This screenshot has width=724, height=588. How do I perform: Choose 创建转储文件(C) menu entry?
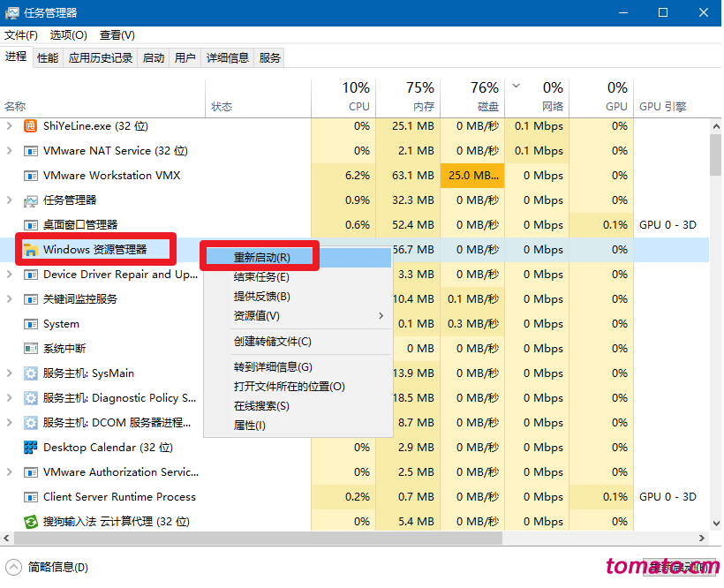click(298, 342)
